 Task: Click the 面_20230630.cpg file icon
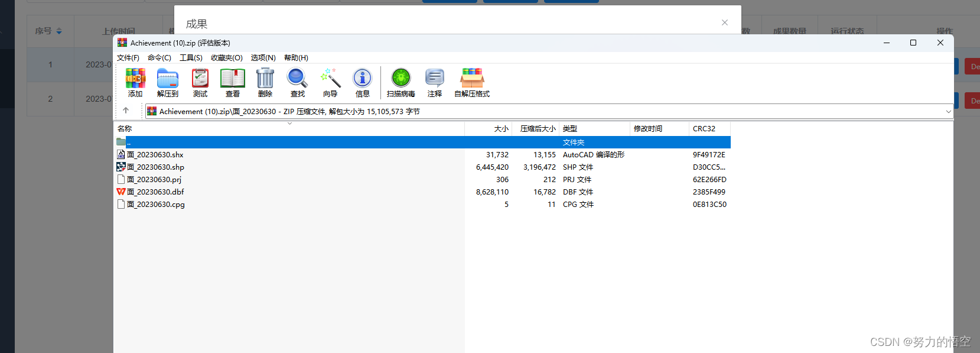121,204
